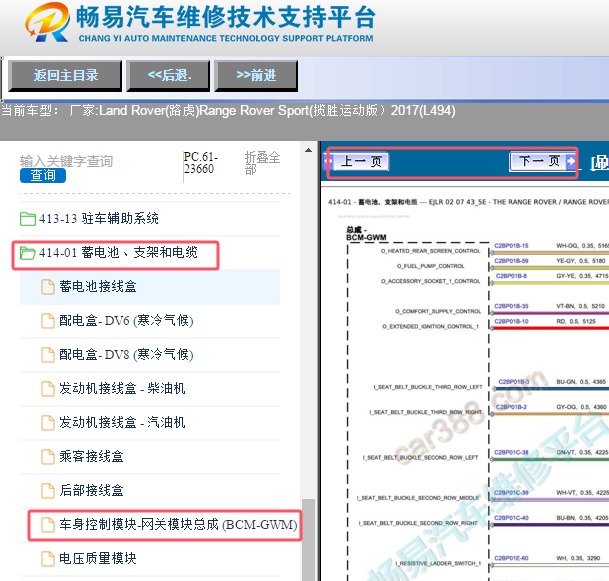Click the page icon beside 配电盒- DV8
Viewport: 609px width, 581px height.
(x=48, y=355)
